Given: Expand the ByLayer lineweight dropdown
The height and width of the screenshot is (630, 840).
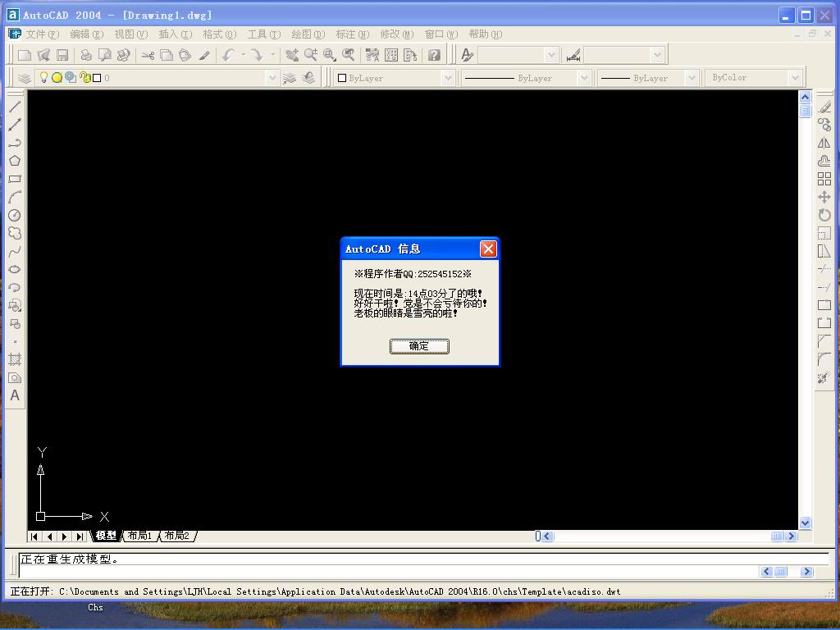Looking at the screenshot, I should [692, 78].
